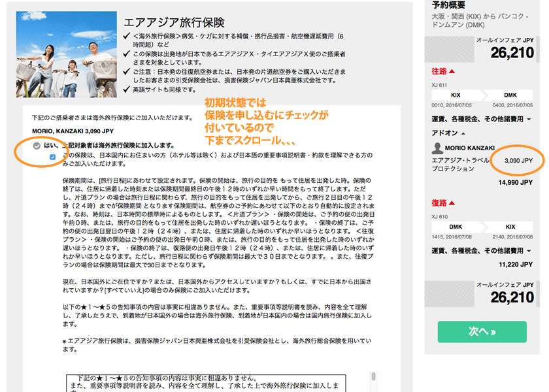This screenshot has width=549, height=392.
Task: Click the family bicycle insurance photo
Action: click(x=67, y=54)
